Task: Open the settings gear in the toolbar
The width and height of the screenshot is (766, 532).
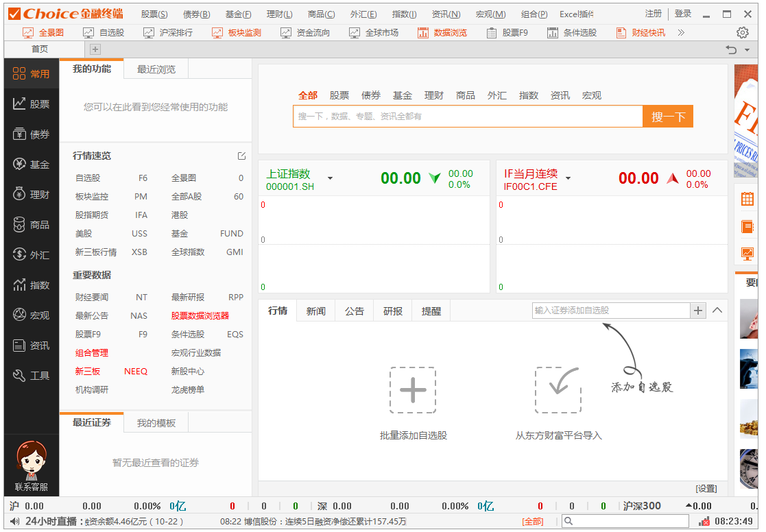Action: point(742,32)
